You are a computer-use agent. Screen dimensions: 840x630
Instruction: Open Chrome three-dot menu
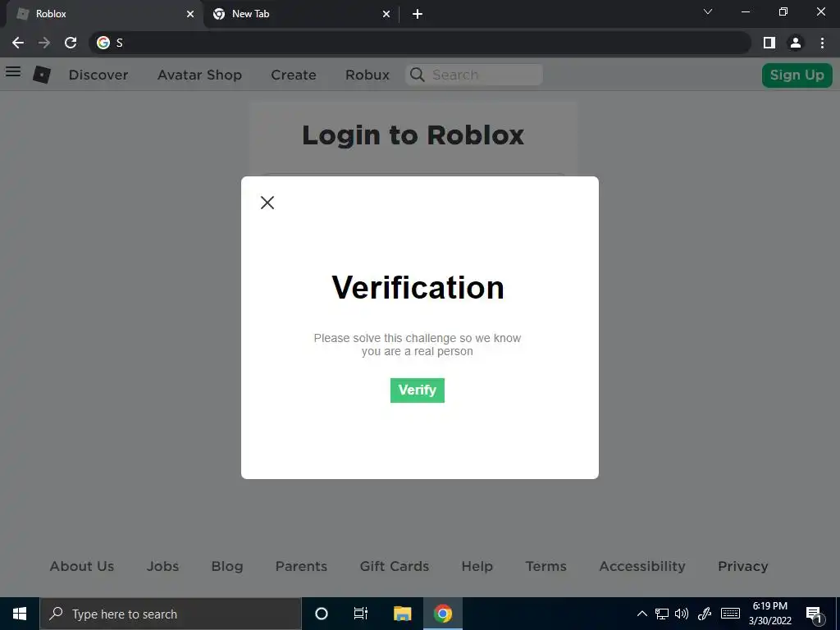point(822,43)
